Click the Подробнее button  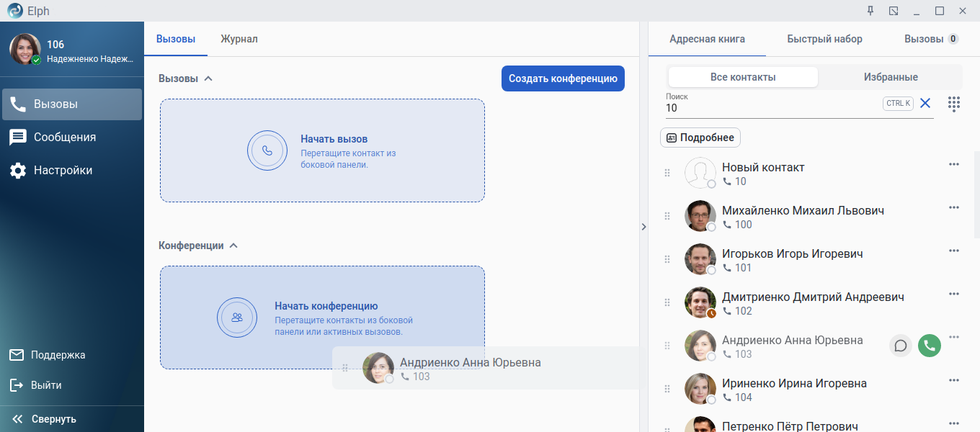coord(700,138)
